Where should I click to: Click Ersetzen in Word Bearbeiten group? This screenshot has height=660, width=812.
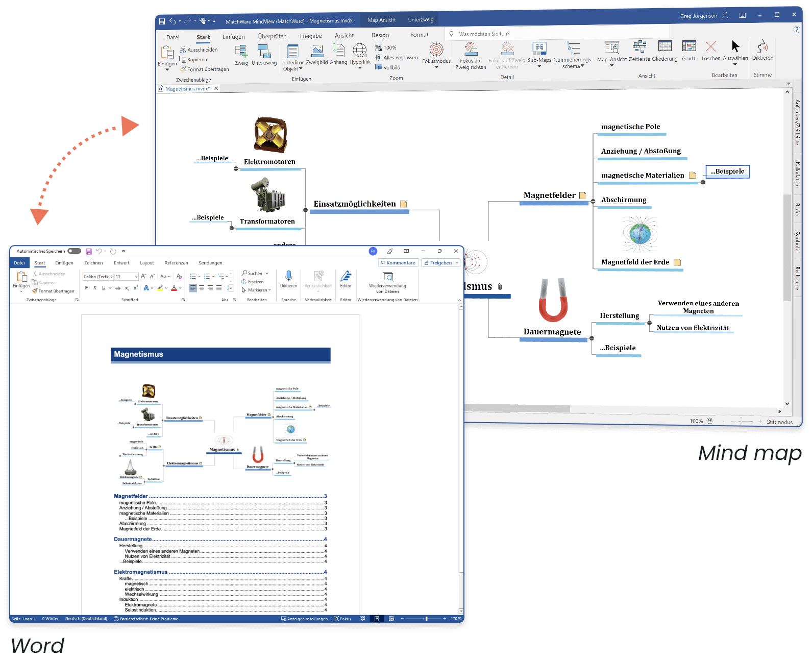[x=252, y=282]
